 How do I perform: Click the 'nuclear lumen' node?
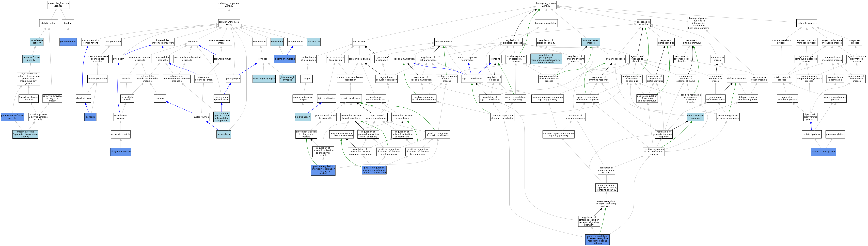pyautogui.click(x=201, y=117)
